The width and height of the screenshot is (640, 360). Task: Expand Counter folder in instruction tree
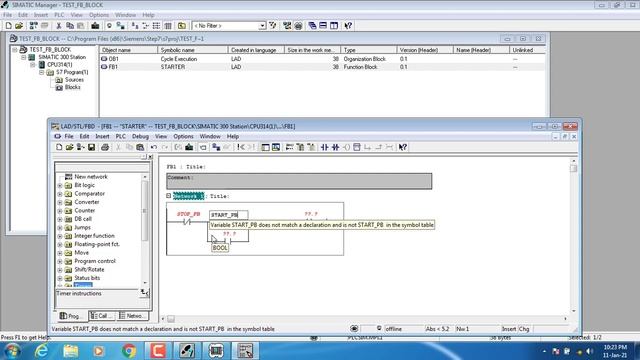coord(60,211)
